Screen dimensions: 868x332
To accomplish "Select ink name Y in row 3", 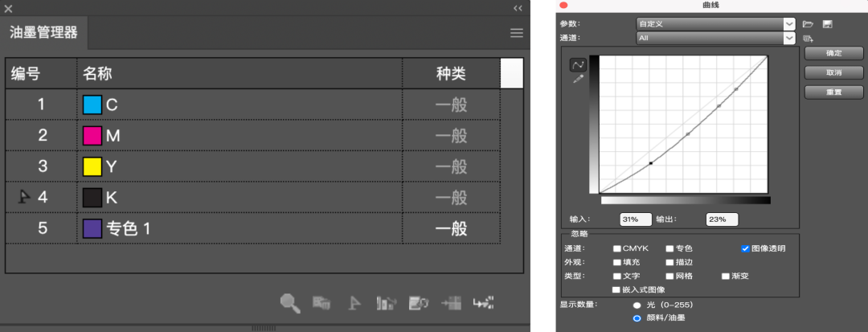I will coord(111,166).
